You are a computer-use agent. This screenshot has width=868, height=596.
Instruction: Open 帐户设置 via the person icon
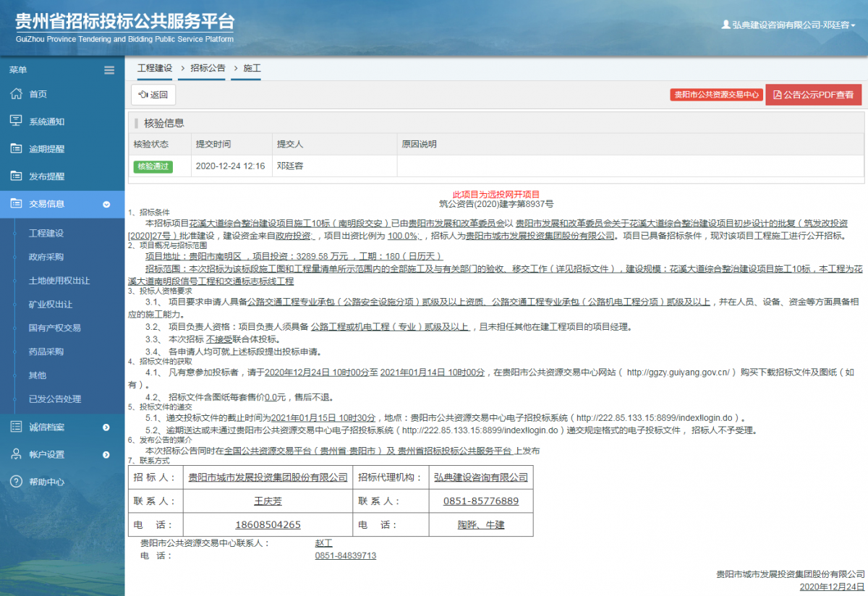pos(17,454)
